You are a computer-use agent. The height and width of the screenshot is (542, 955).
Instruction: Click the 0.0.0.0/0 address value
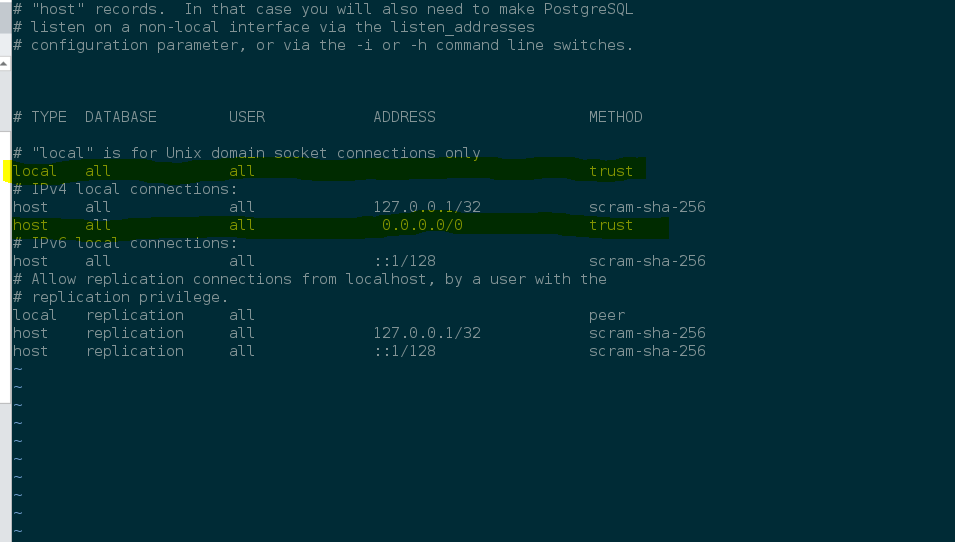pyautogui.click(x=422, y=225)
